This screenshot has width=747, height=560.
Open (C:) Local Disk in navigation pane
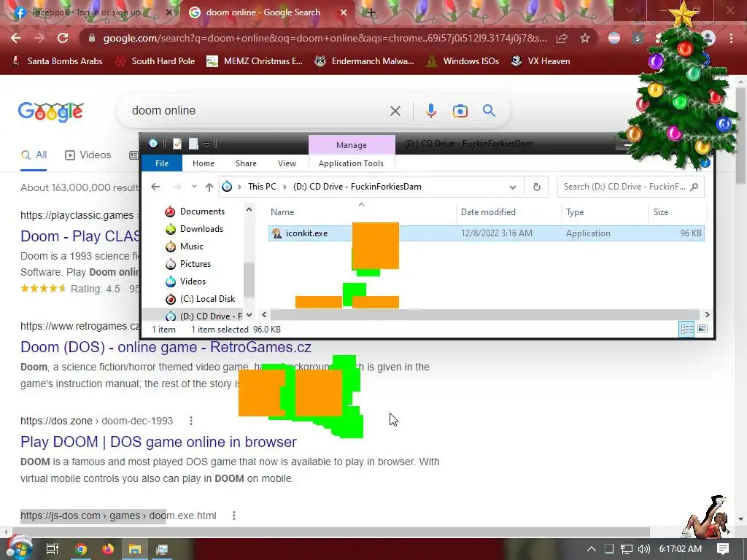[x=201, y=299]
